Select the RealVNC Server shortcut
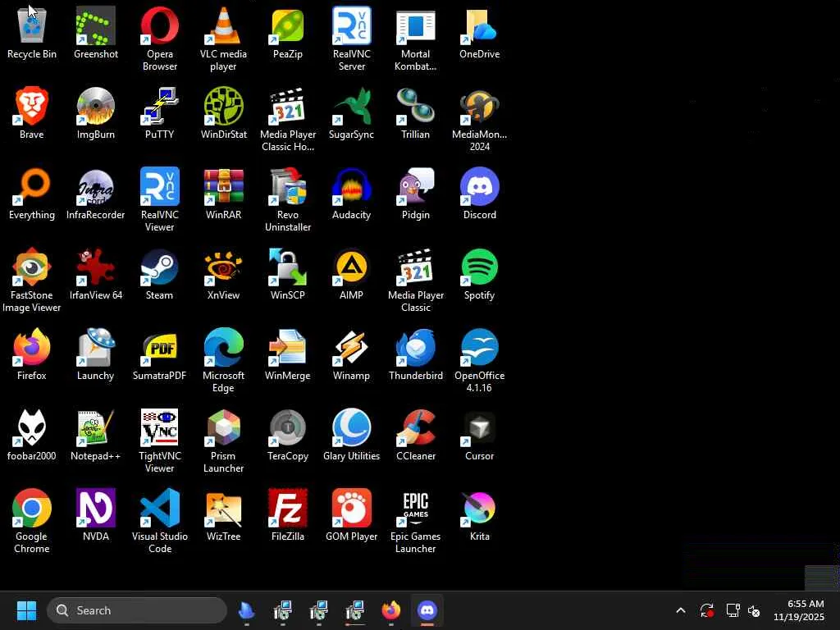The image size is (840, 630). [x=351, y=25]
